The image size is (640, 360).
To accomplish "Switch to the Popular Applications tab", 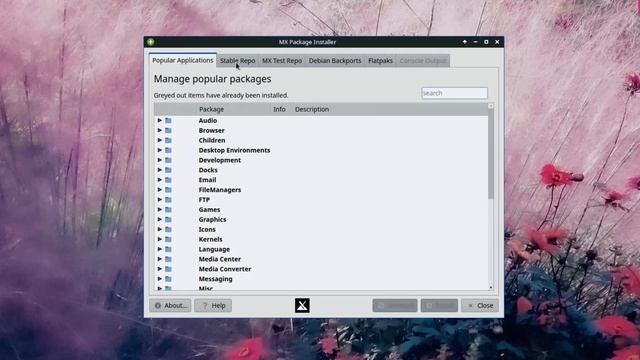I will pyautogui.click(x=182, y=60).
